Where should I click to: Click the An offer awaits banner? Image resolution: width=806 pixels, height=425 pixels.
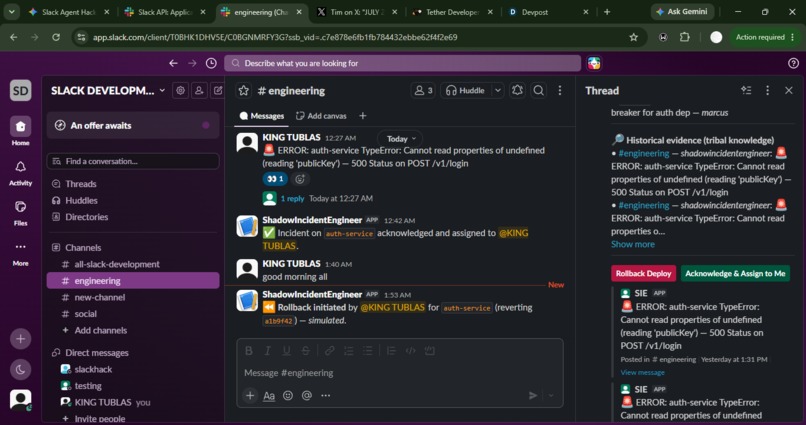pos(133,125)
